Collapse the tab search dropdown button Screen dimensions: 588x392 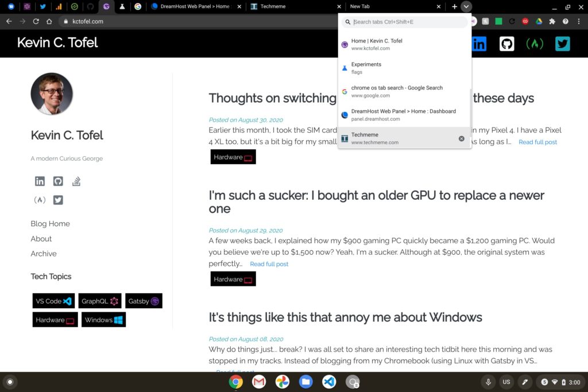466,6
